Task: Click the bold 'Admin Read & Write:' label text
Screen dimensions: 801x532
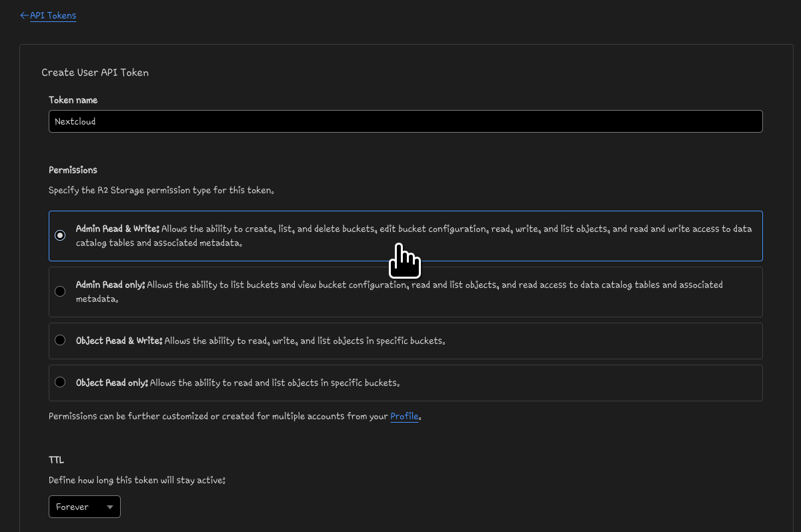Action: (117, 229)
